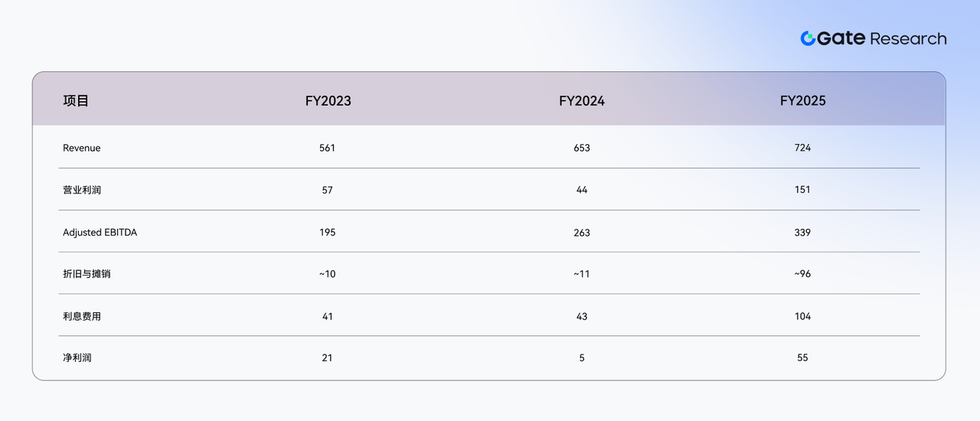
Task: Click the FY2023 Revenue value 561
Action: (x=328, y=148)
